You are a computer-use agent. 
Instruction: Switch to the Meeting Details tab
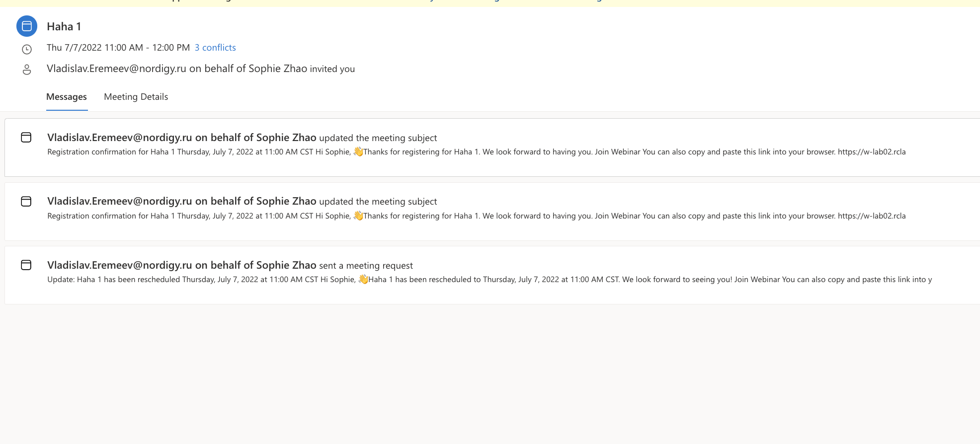136,96
